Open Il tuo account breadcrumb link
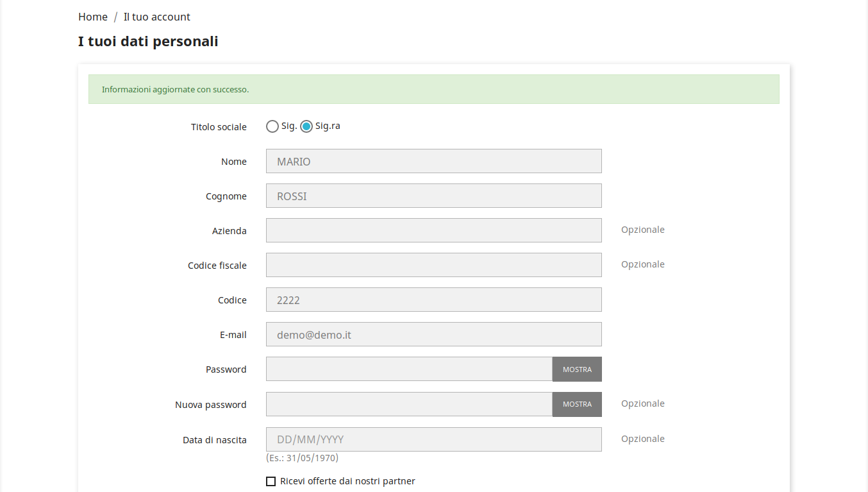Viewport: 868px width, 492px height. coord(157,17)
